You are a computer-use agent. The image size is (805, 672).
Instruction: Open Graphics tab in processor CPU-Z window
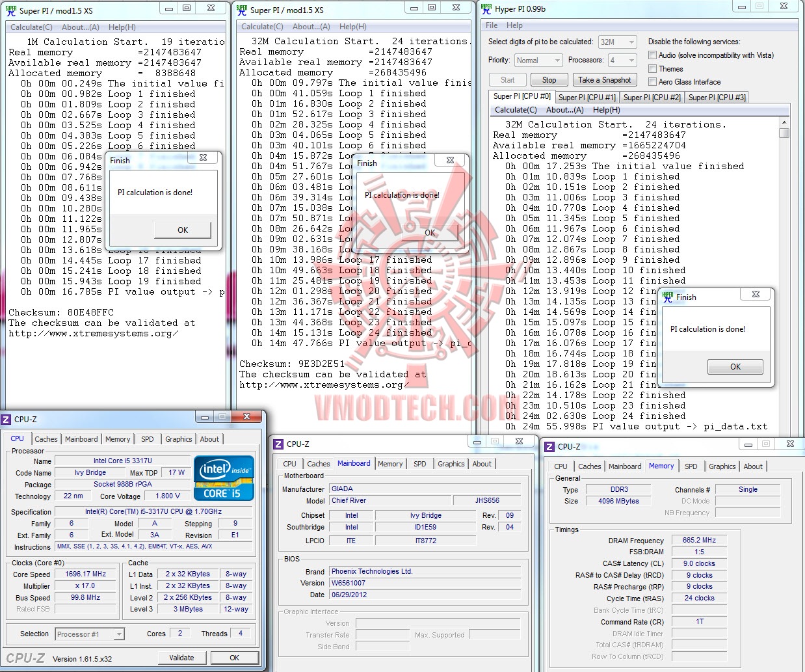coord(178,439)
